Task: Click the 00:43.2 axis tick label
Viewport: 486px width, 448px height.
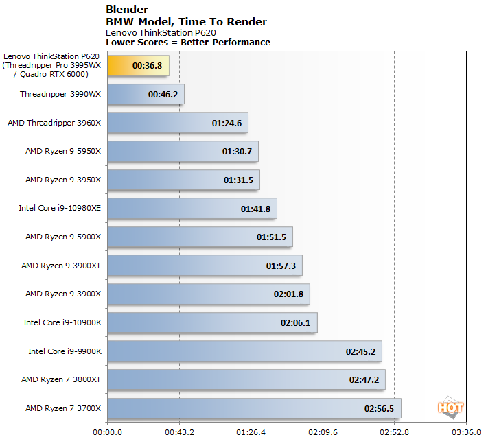Action: (x=179, y=432)
